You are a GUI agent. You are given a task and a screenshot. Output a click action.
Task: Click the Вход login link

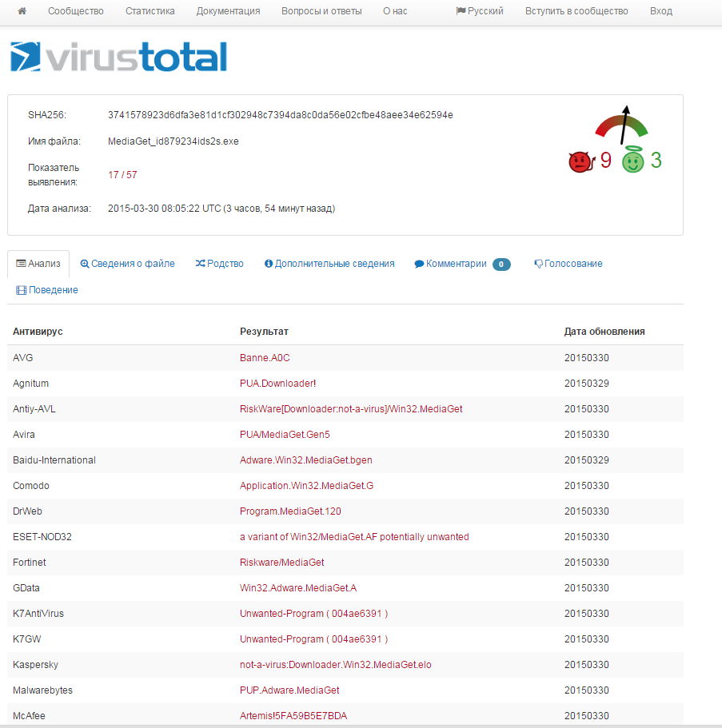(661, 11)
